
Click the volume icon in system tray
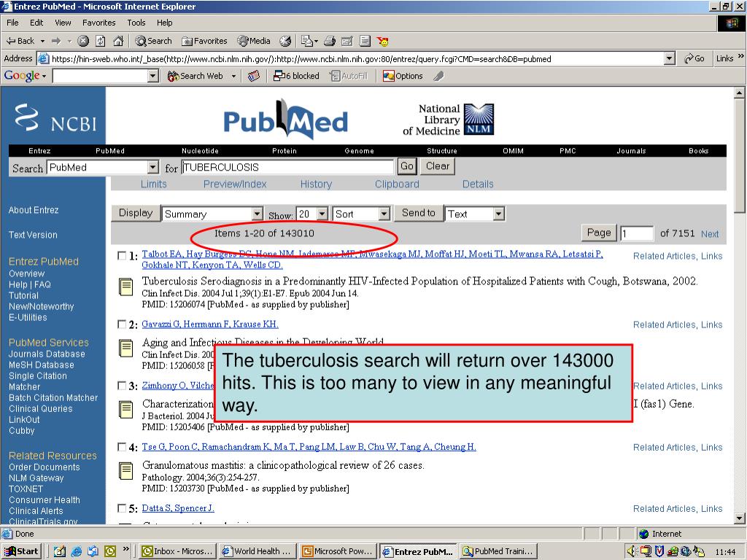pos(632,551)
